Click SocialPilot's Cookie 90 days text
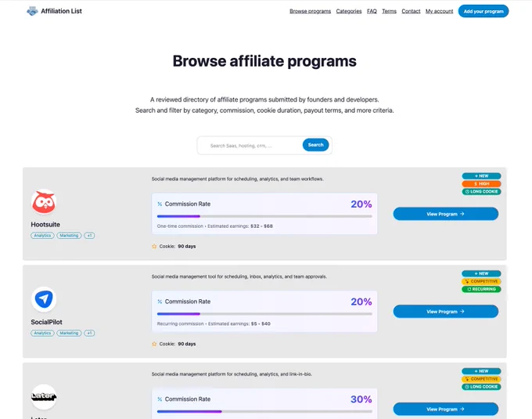This screenshot has width=532, height=419. pos(178,344)
